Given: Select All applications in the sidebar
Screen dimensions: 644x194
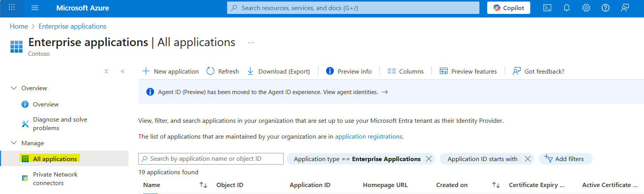Looking at the screenshot, I should (x=55, y=159).
